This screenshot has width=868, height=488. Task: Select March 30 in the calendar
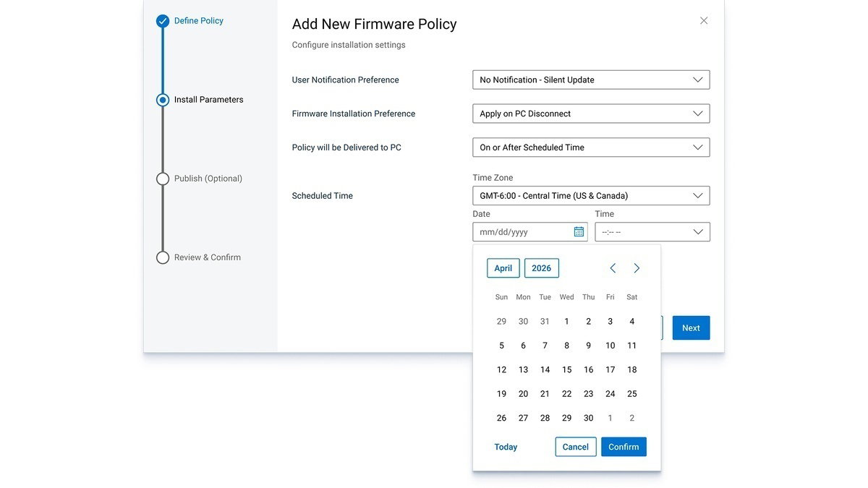(524, 322)
